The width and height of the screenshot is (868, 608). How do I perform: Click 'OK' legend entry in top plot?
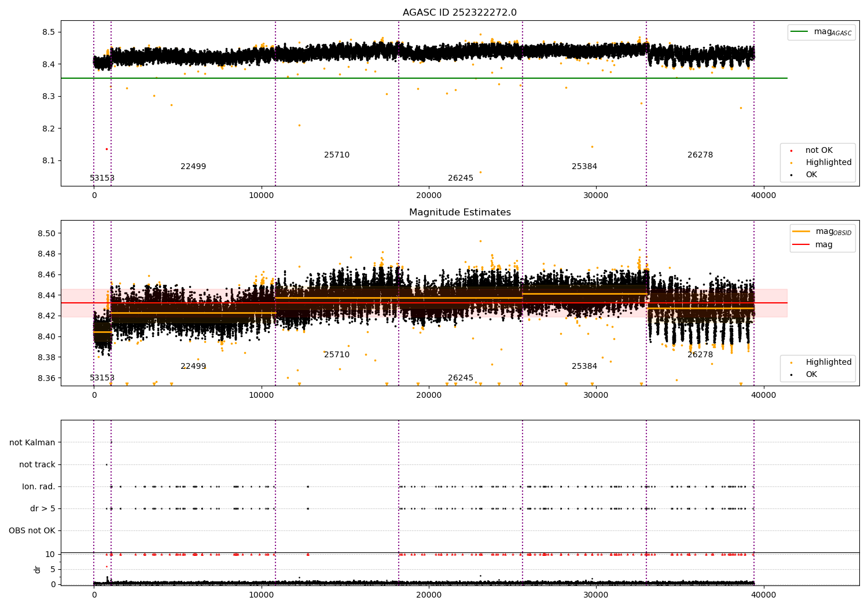(x=811, y=175)
